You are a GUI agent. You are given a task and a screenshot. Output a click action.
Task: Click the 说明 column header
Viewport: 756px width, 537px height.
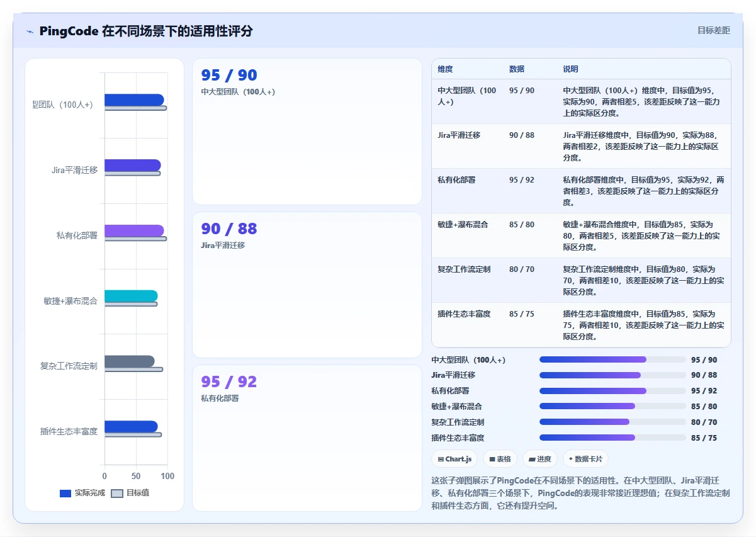coord(570,69)
